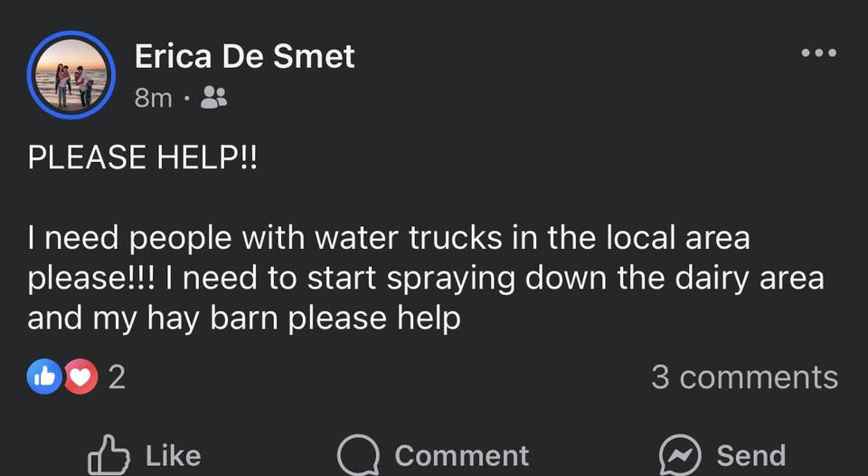Click the post body about water trucks
Viewport: 868px width, 476px height.
click(x=426, y=278)
